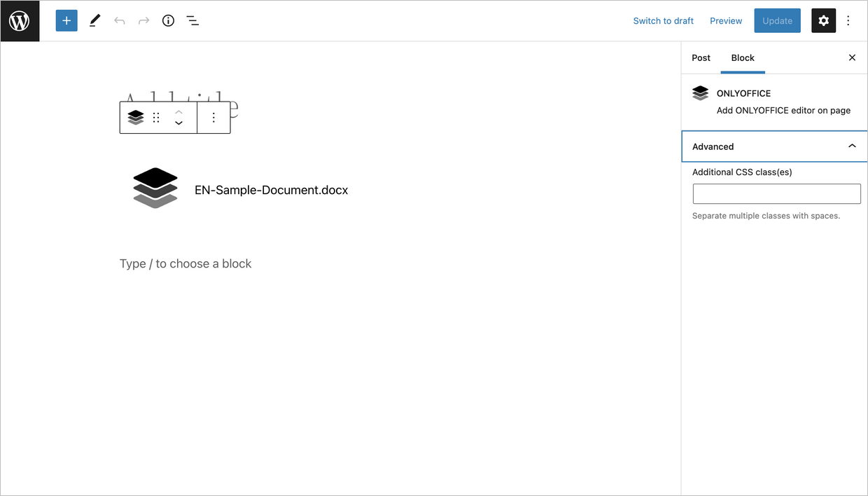The image size is (868, 496).
Task: Open block toolbar Options menu
Action: 213,118
